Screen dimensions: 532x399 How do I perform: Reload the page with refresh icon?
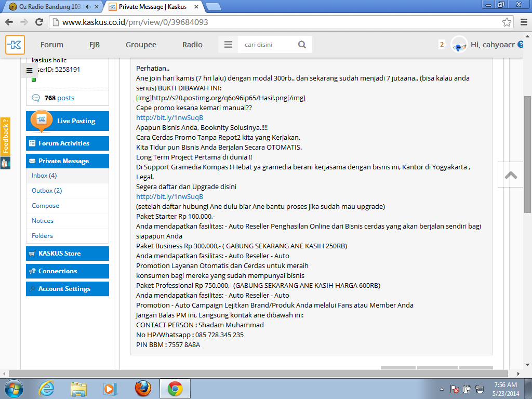pos(39,22)
